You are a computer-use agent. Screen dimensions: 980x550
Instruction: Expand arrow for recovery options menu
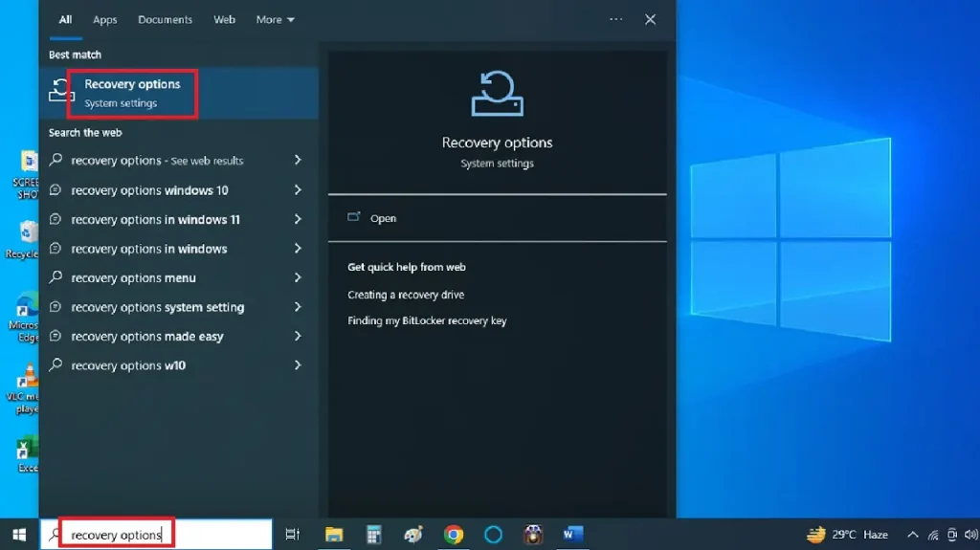(x=298, y=277)
